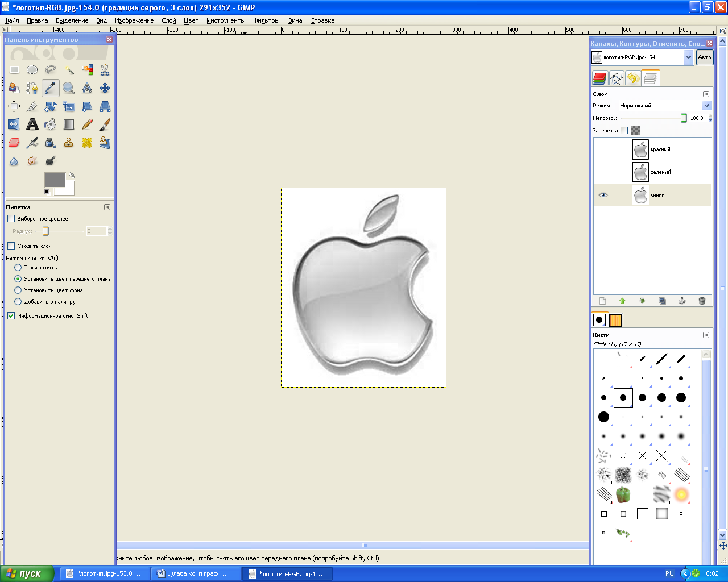Open the white background color swatch
Screen dimensions: 728x582
coord(69,189)
